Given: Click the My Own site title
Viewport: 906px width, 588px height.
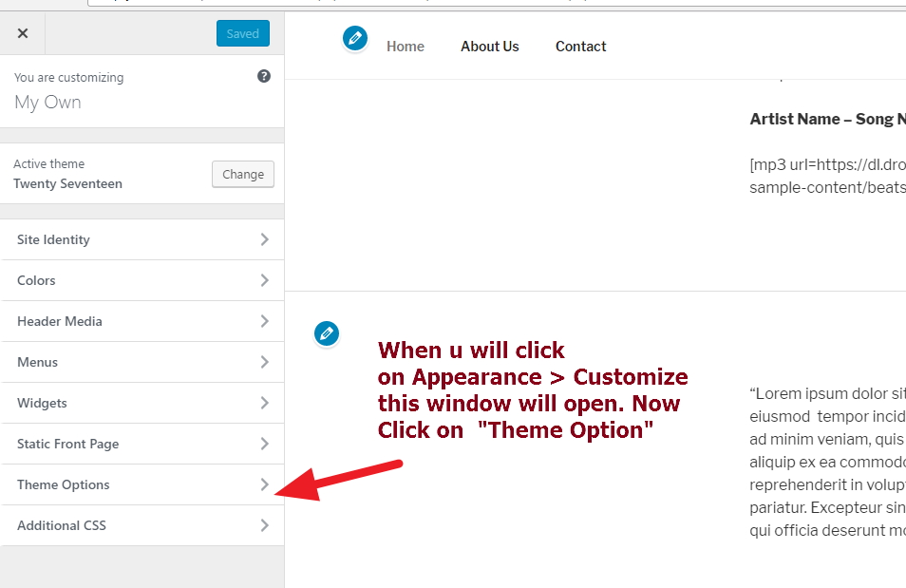Looking at the screenshot, I should pyautogui.click(x=47, y=102).
